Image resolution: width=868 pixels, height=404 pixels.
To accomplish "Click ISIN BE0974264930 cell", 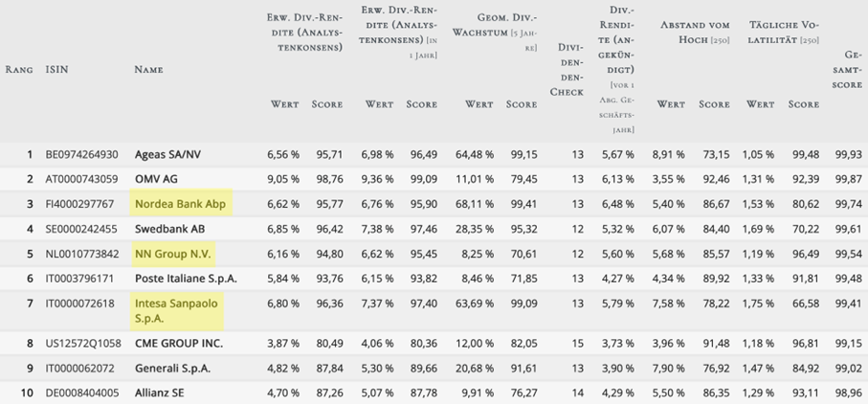I will (x=81, y=153).
